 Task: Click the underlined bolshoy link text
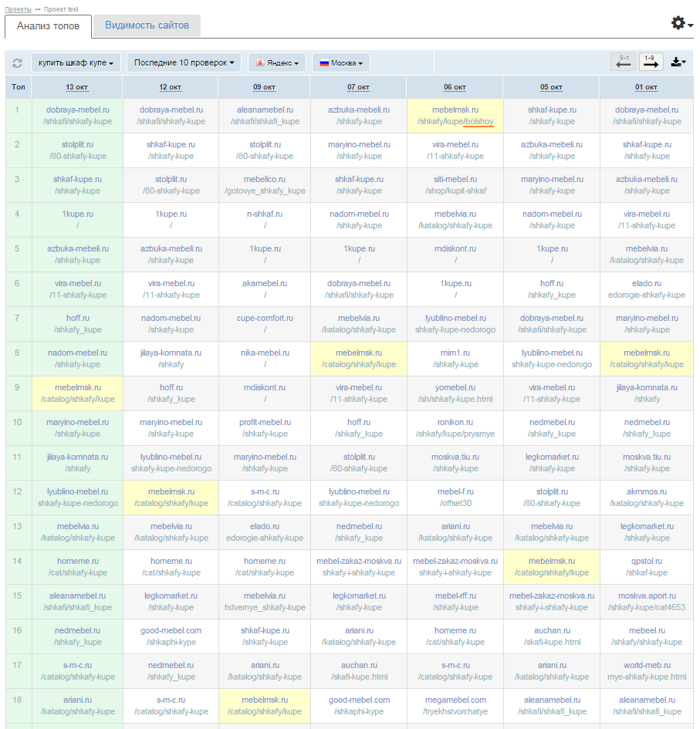pyautogui.click(x=479, y=122)
